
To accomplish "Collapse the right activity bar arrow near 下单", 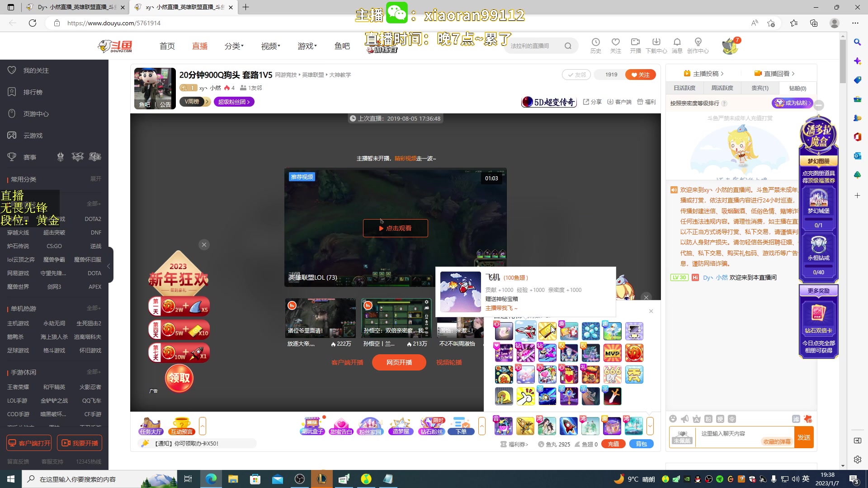I will (x=482, y=426).
